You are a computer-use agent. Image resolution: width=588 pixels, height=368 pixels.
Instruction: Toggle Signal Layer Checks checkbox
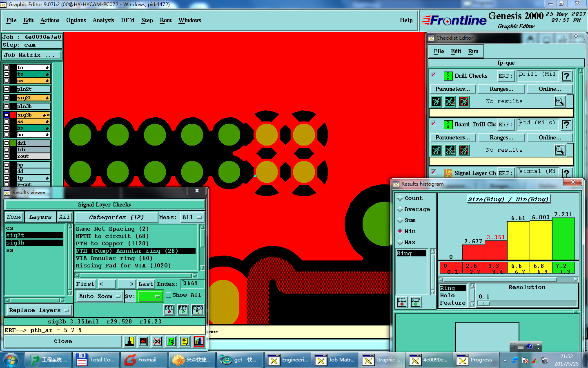(x=434, y=172)
